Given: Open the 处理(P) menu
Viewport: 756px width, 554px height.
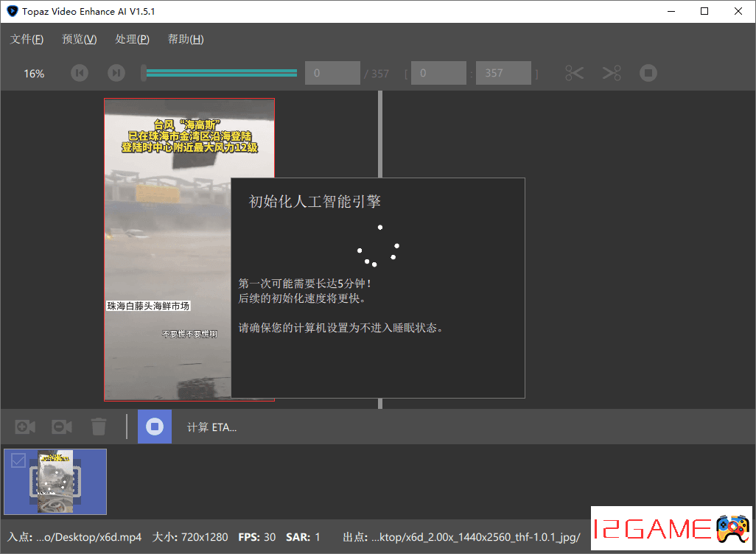Looking at the screenshot, I should click(132, 39).
